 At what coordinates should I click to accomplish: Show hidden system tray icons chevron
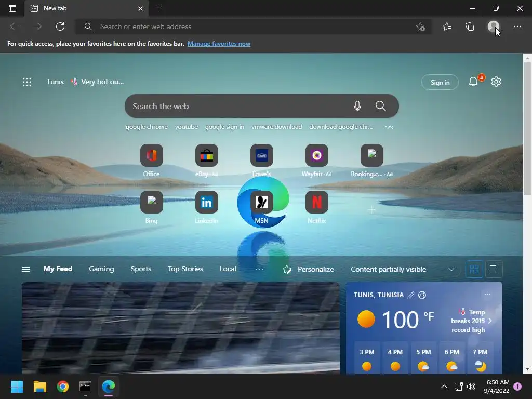444,387
